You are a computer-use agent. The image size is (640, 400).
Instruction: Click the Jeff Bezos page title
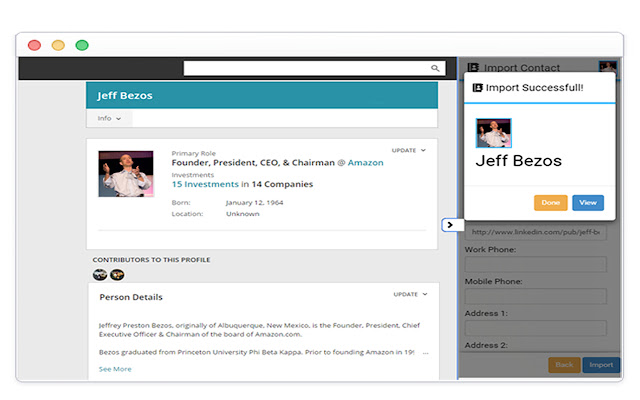(125, 96)
